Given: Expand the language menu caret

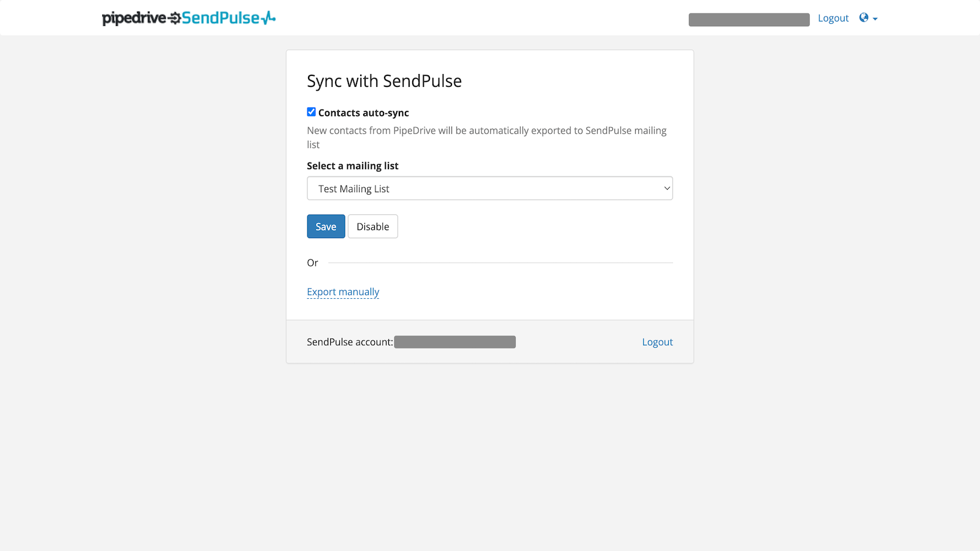Looking at the screenshot, I should [875, 19].
